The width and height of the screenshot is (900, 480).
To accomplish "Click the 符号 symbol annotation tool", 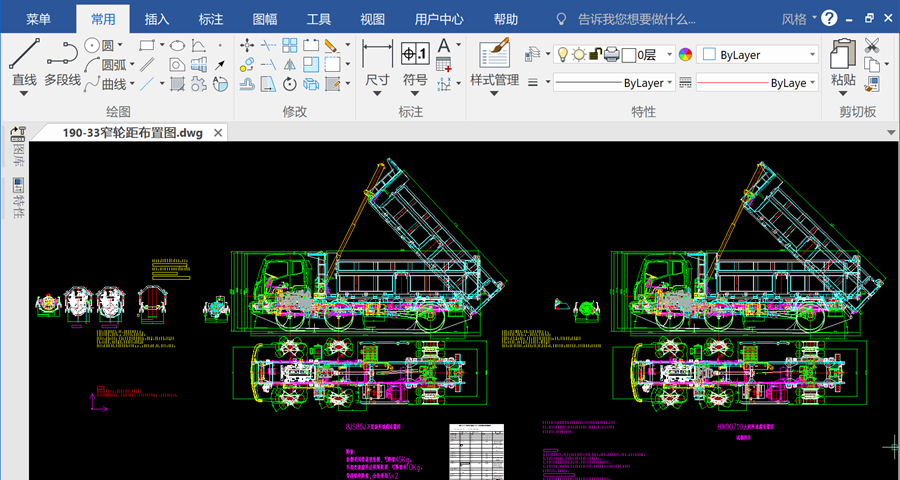I will pos(415,62).
